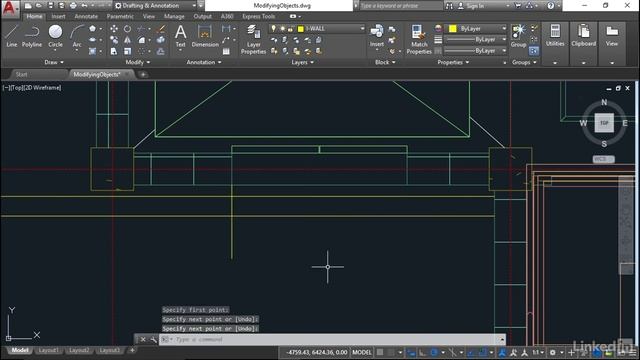Open the ByLayer linetype dropdown

(504, 51)
